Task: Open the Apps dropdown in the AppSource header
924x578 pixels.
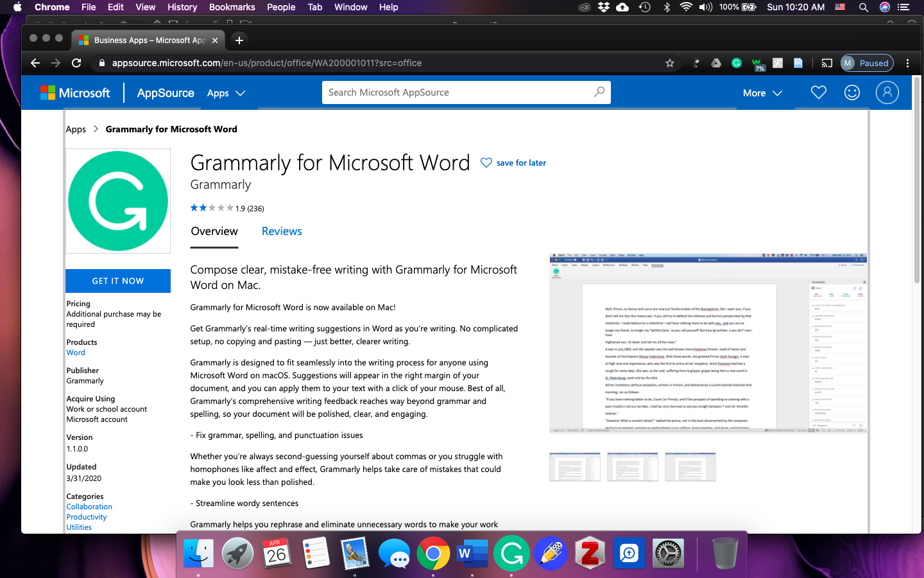Action: tap(226, 93)
